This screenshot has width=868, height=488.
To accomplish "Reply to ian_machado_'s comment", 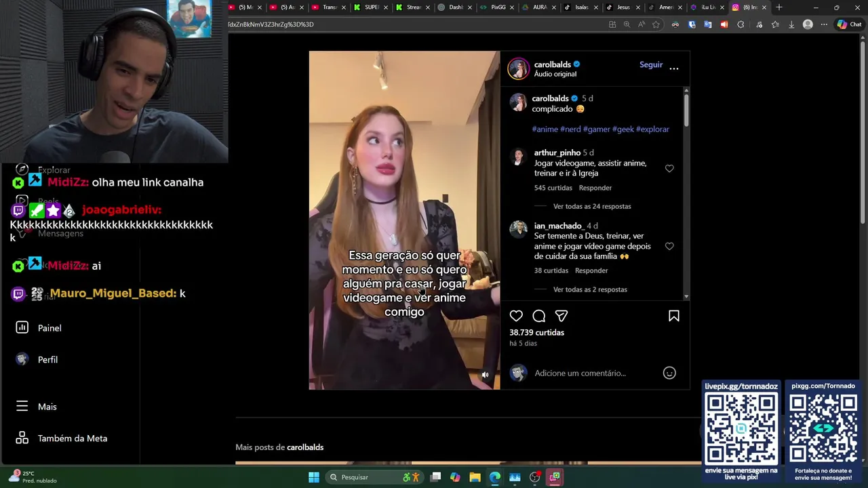I will coord(591,270).
